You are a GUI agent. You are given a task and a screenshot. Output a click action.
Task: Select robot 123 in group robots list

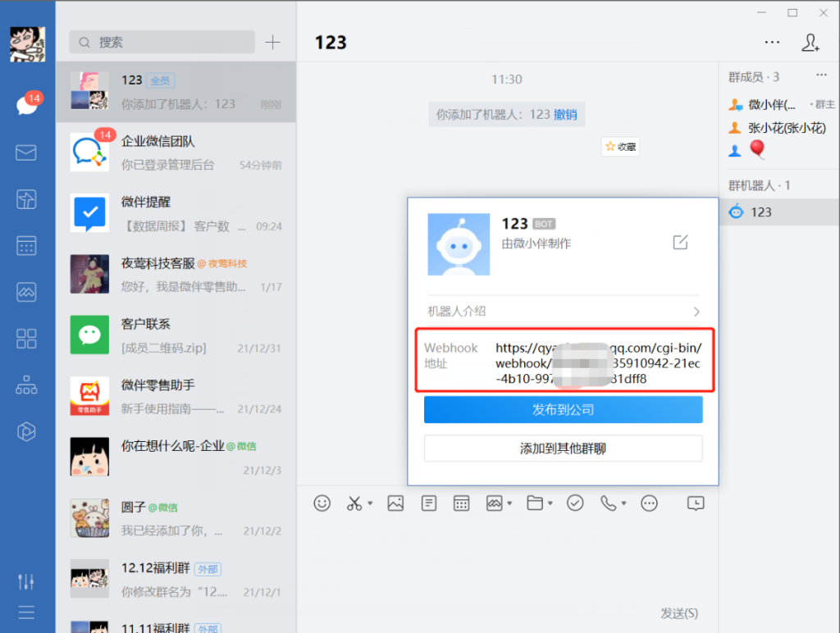point(779,212)
